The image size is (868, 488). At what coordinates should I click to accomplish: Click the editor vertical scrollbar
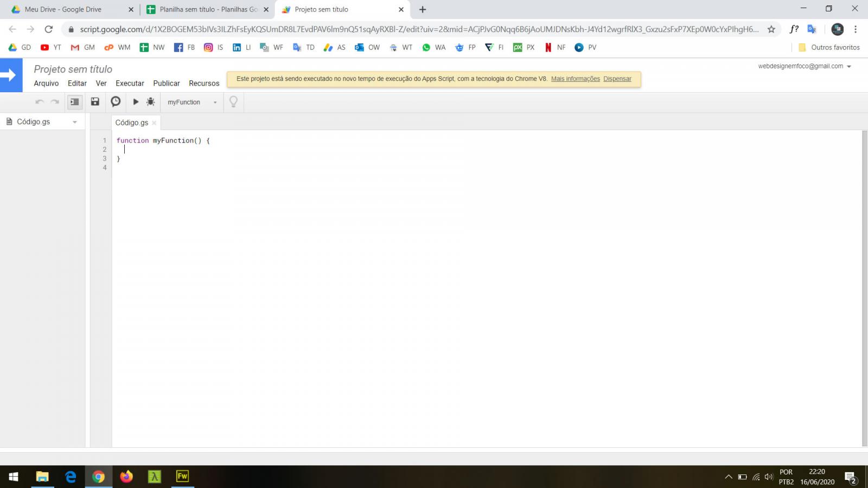(x=865, y=287)
